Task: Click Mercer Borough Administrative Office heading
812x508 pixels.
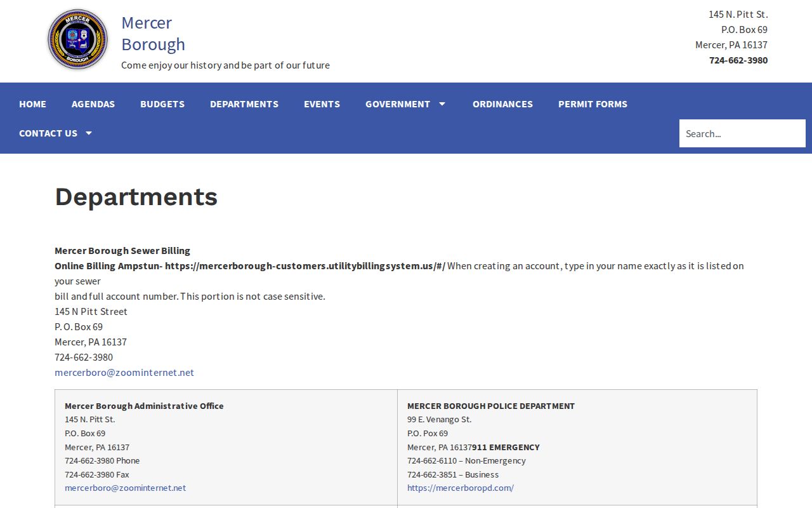Action: point(144,406)
